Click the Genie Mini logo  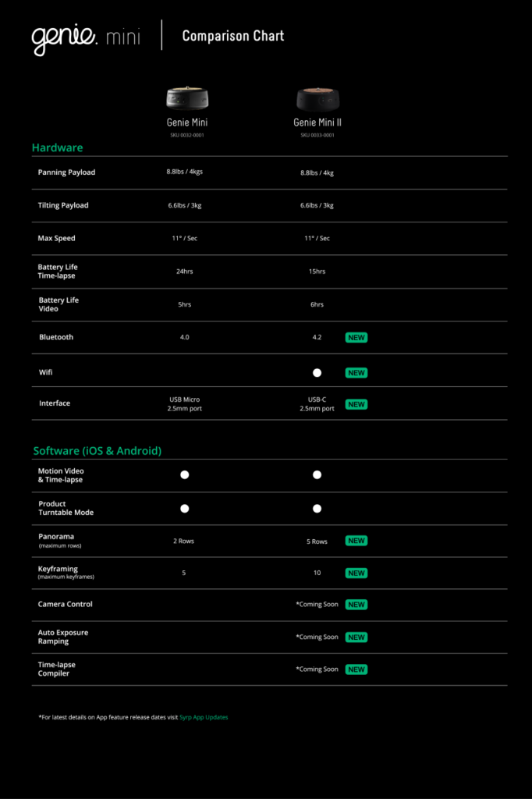[85, 37]
